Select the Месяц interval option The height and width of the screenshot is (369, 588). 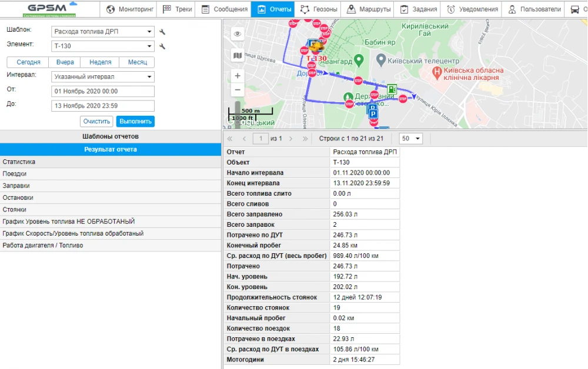(137, 62)
